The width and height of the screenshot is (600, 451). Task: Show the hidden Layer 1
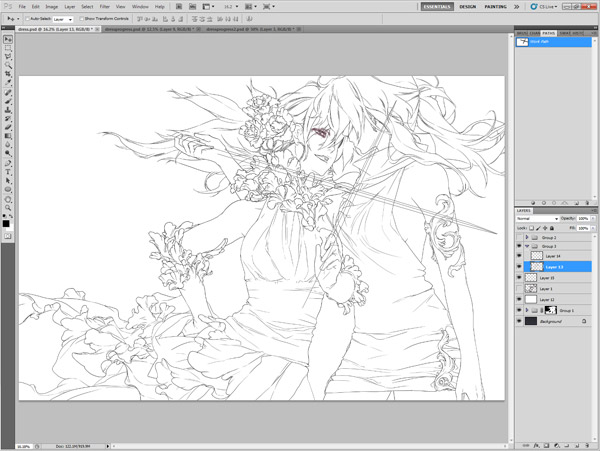tap(519, 288)
